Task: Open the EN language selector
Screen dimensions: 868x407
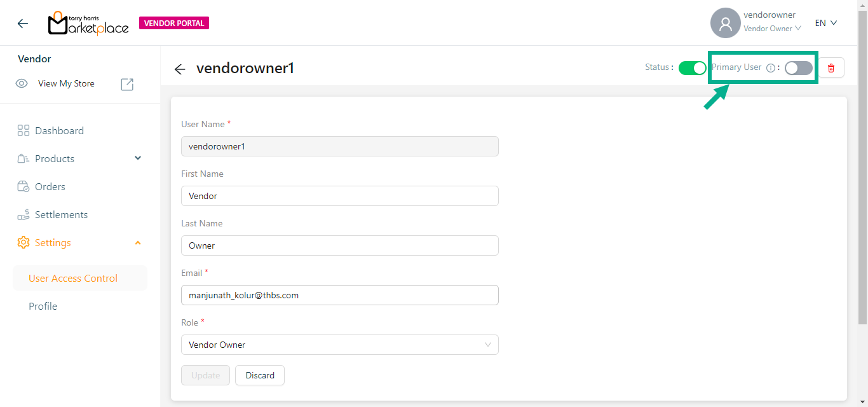Action: click(826, 23)
